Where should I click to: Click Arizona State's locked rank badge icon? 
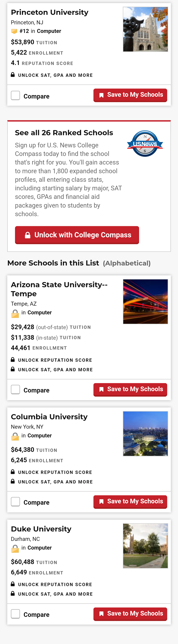15,314
